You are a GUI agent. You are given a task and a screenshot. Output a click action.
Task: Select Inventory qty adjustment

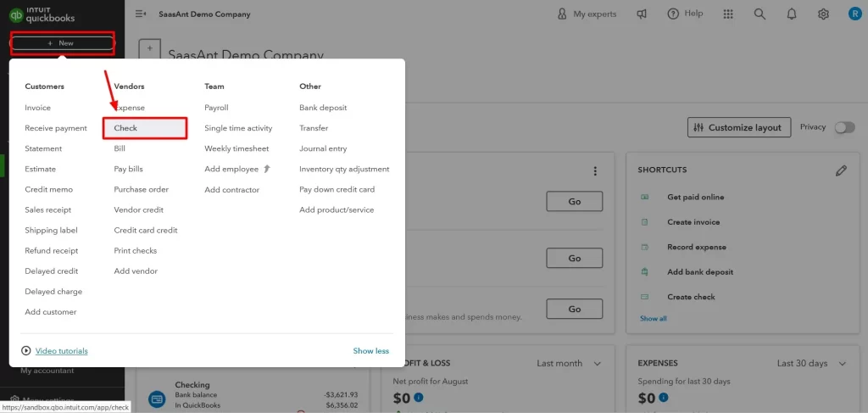click(344, 169)
